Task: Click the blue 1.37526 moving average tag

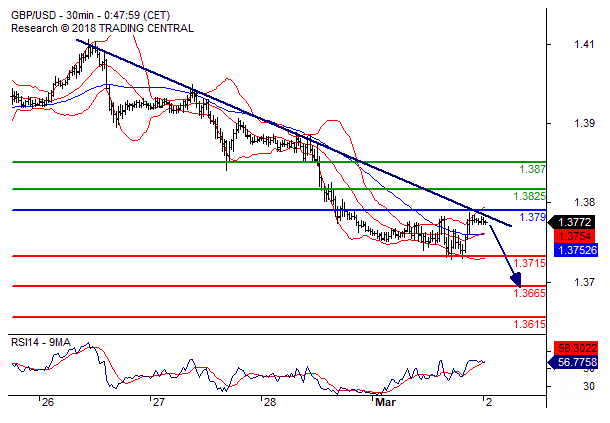Action: pos(575,250)
